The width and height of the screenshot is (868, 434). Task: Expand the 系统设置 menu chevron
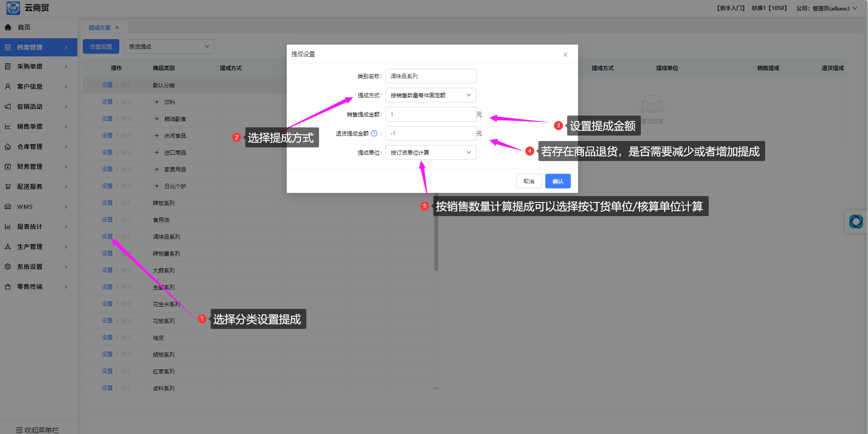[x=66, y=267]
